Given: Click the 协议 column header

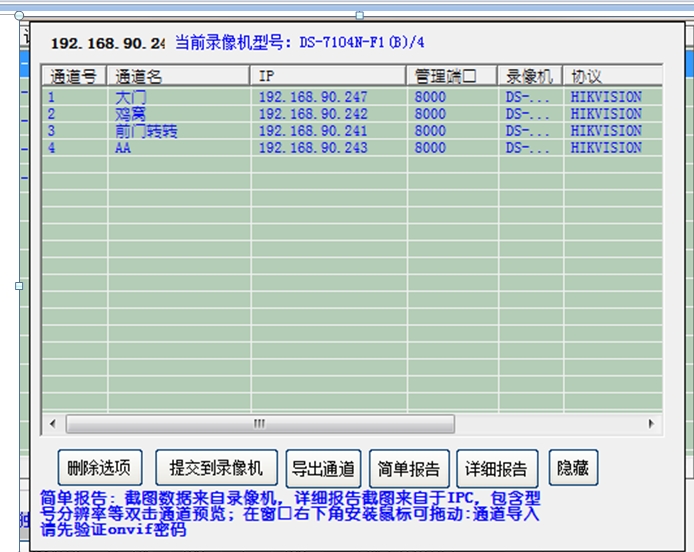Looking at the screenshot, I should tap(612, 76).
